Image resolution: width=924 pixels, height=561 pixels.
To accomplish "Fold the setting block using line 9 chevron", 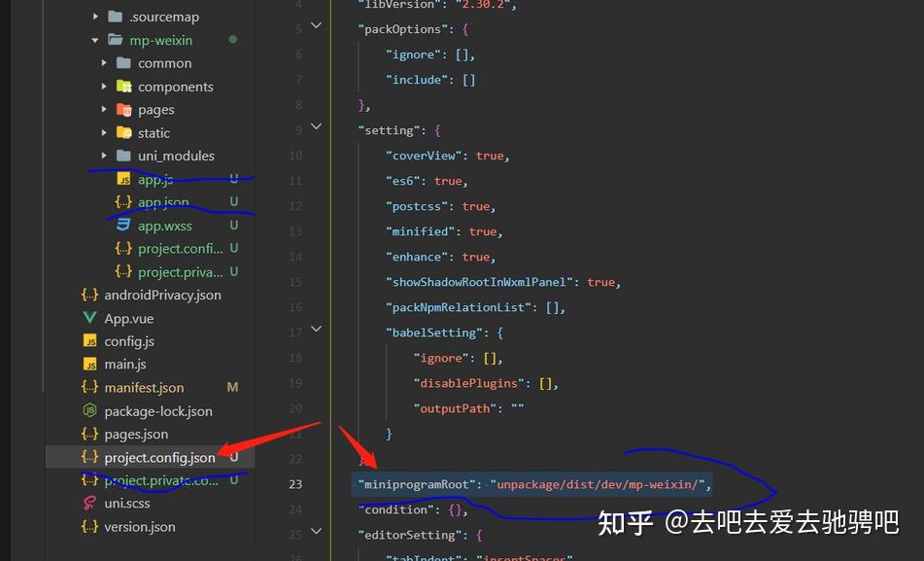I will (315, 126).
